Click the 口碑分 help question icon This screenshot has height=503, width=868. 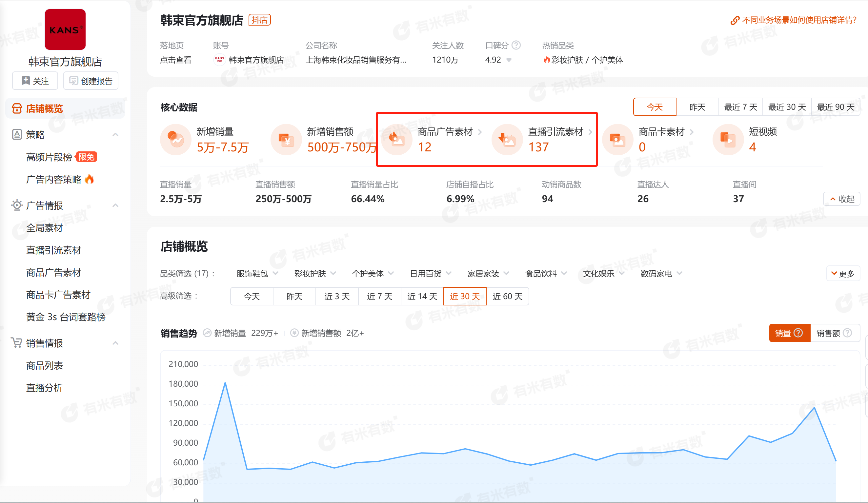click(516, 45)
